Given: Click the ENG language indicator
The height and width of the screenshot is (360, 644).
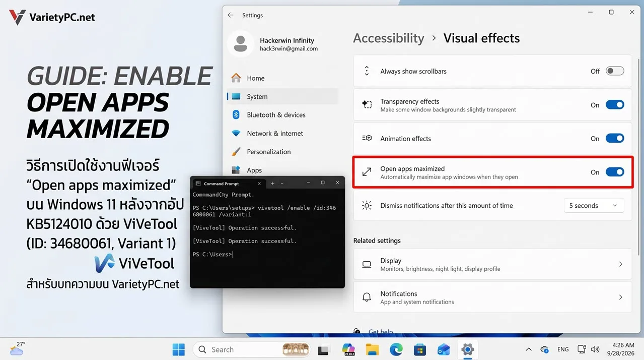Looking at the screenshot, I should coord(563,349).
